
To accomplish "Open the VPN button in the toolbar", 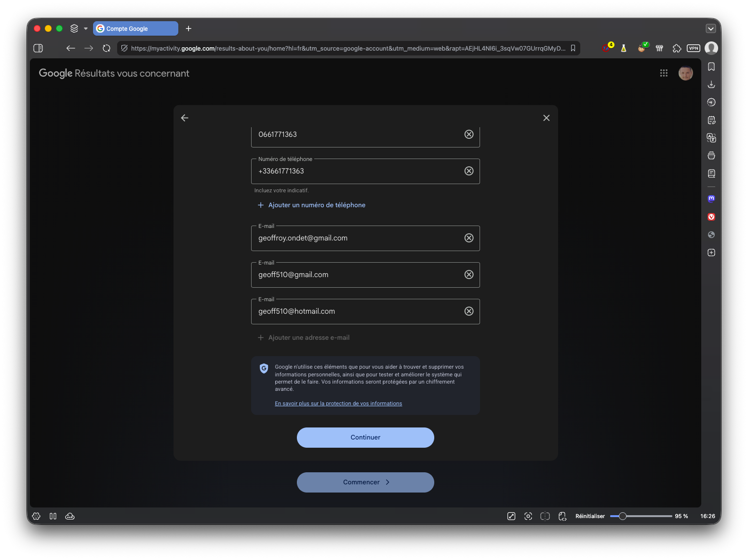I will pyautogui.click(x=693, y=48).
